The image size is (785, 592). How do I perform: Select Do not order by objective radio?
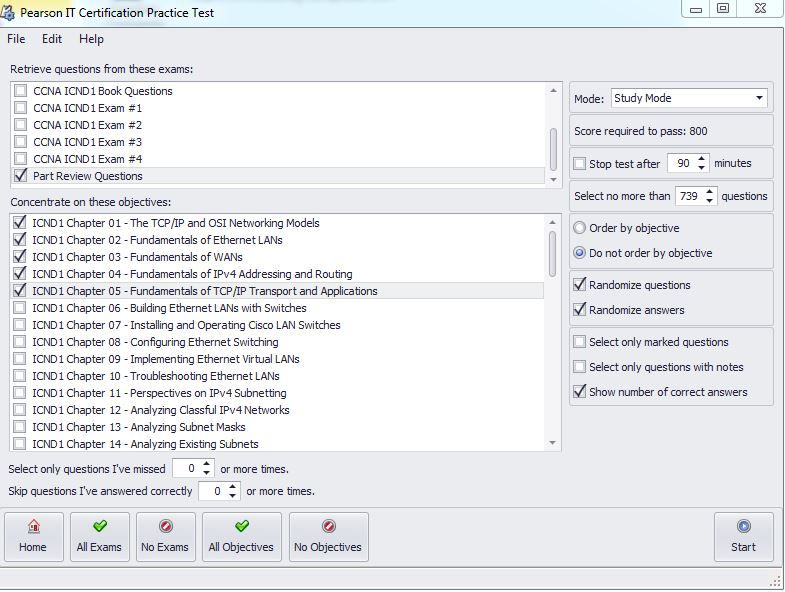point(579,253)
